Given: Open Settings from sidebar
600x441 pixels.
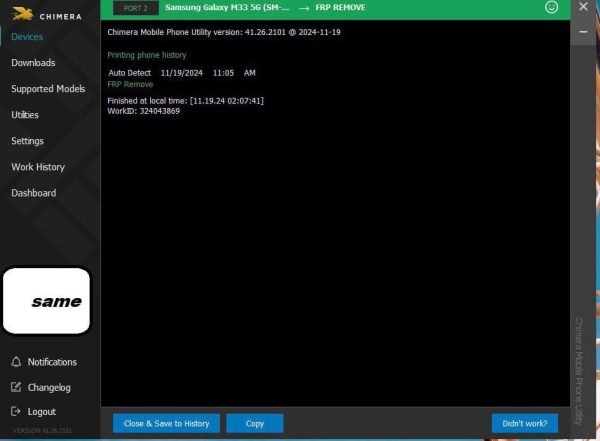Looking at the screenshot, I should (x=28, y=141).
